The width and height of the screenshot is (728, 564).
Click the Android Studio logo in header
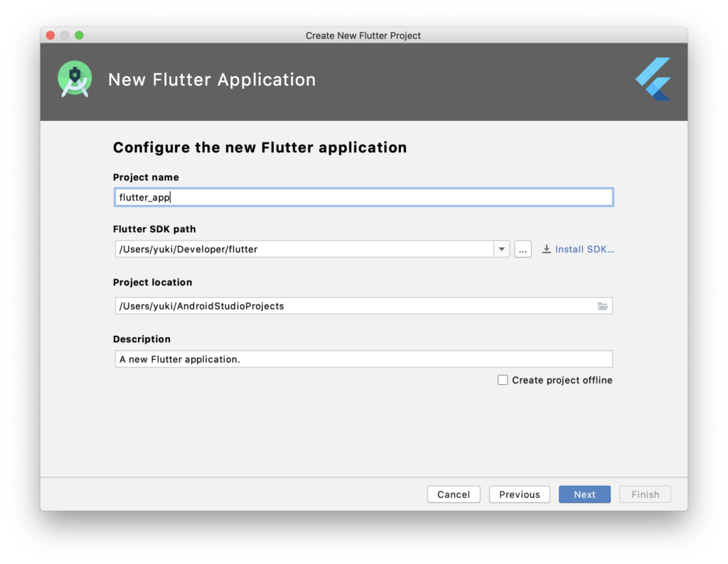75,79
